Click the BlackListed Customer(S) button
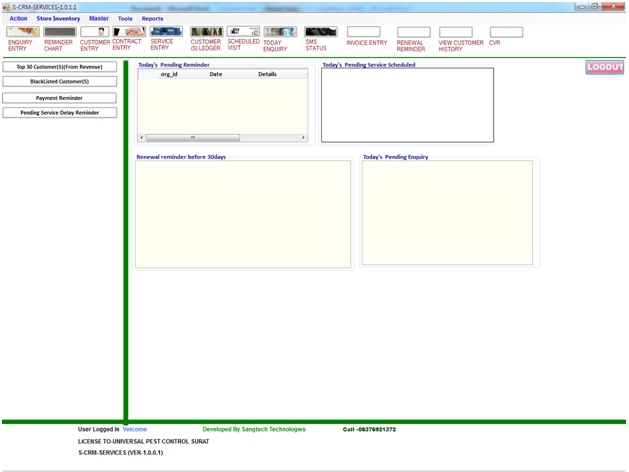Image resolution: width=629 pixels, height=472 pixels. (60, 81)
